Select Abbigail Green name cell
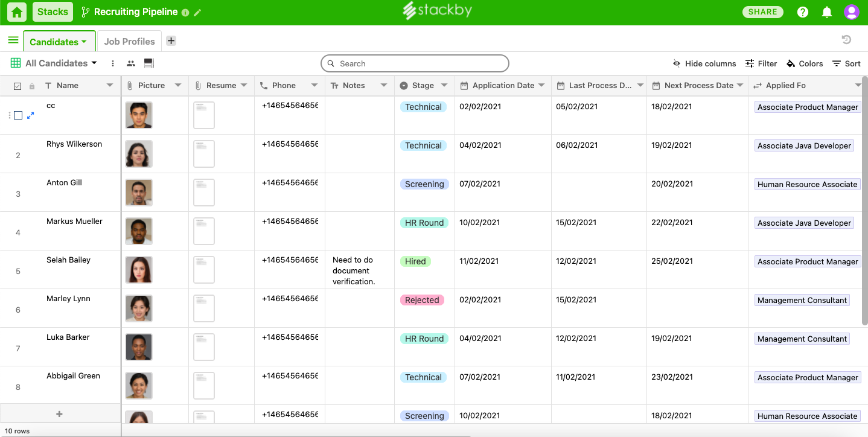 point(73,375)
